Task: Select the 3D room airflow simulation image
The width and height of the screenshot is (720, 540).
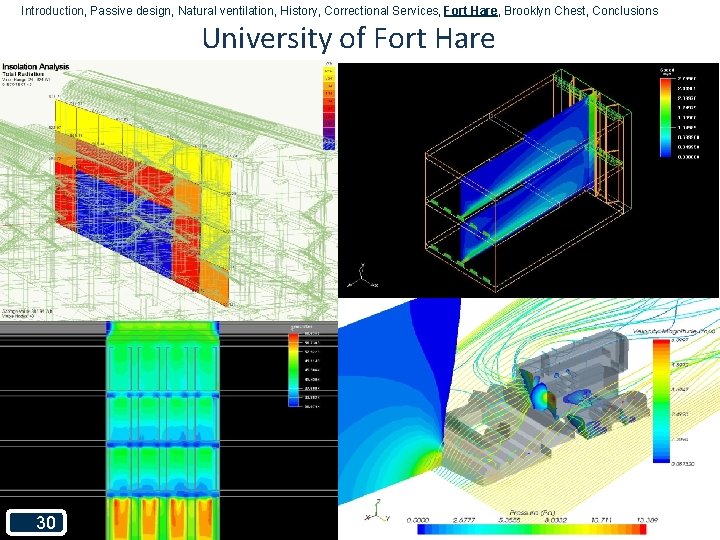Action: (x=529, y=180)
